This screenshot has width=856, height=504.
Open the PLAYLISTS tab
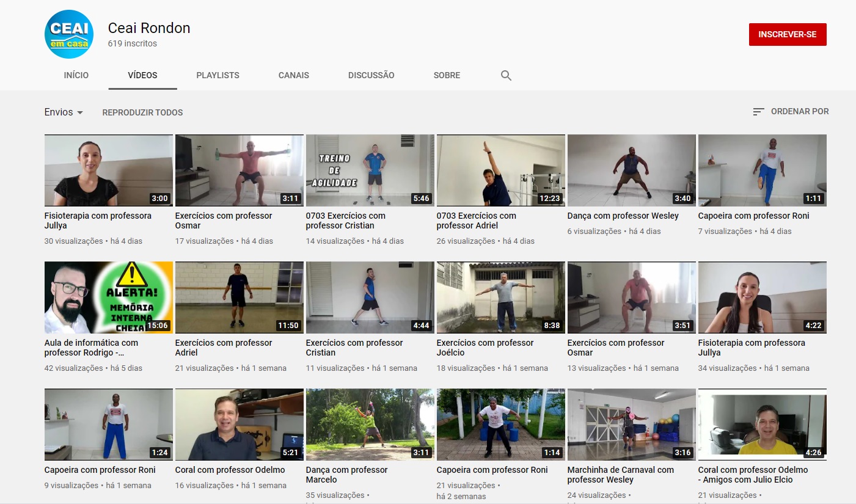(218, 76)
